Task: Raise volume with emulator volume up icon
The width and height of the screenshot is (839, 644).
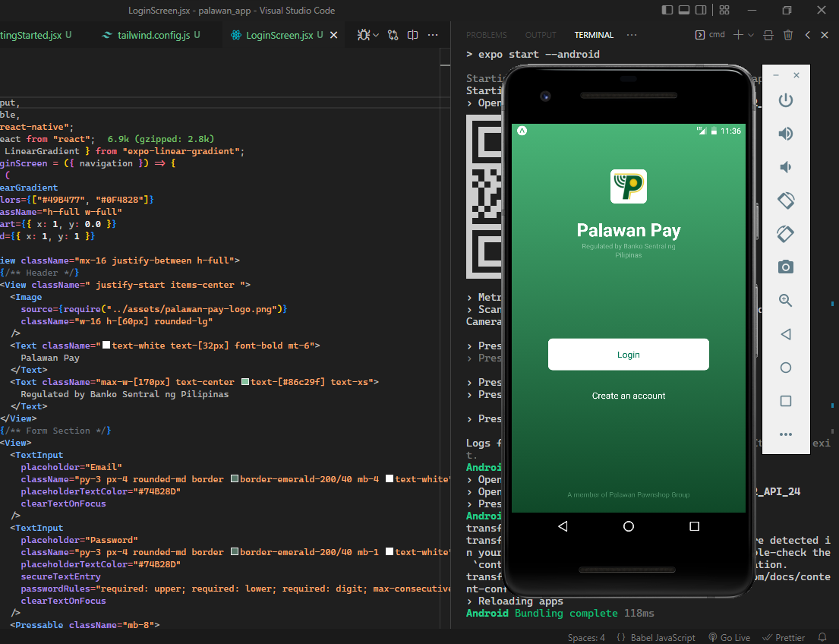Action: (x=786, y=134)
